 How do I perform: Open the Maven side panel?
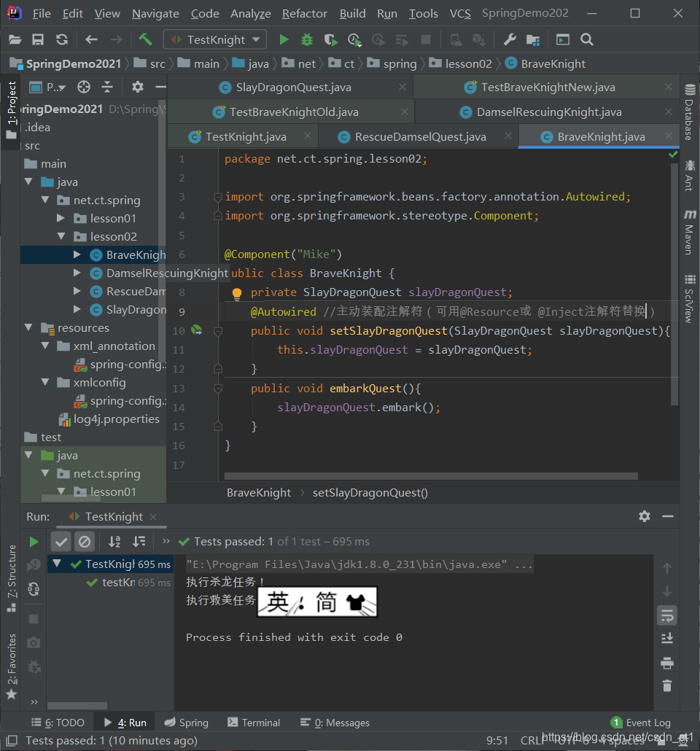point(690,232)
